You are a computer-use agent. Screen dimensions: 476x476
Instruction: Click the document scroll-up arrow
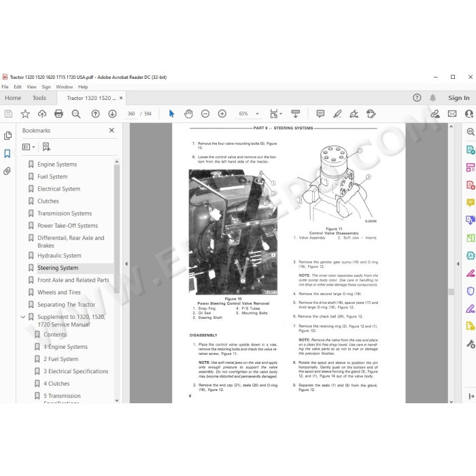click(452, 126)
